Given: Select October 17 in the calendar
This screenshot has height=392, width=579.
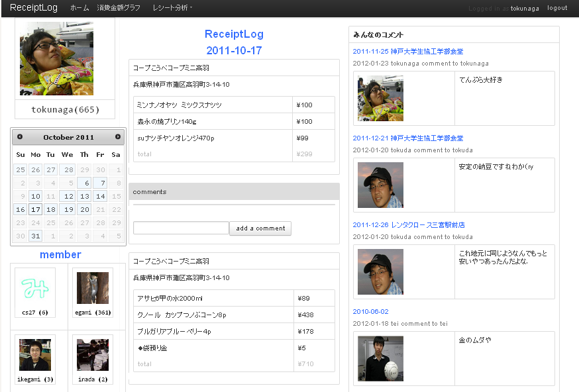Looking at the screenshot, I should pos(36,209).
